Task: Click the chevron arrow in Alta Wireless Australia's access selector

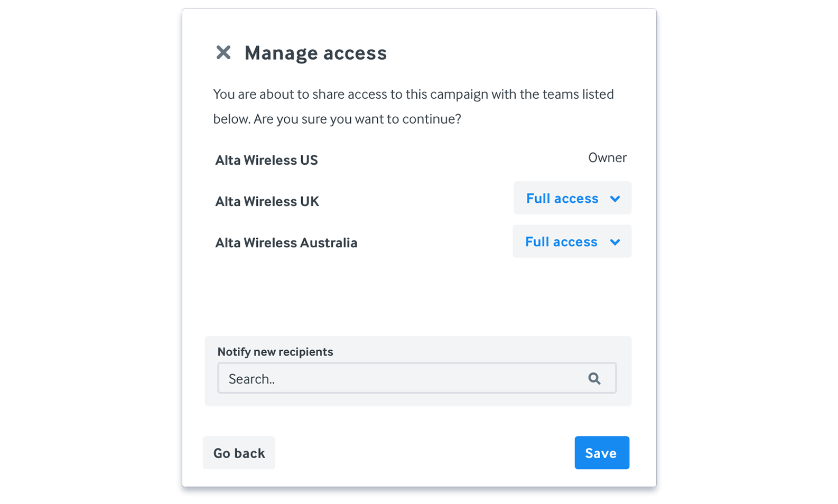Action: coord(614,242)
